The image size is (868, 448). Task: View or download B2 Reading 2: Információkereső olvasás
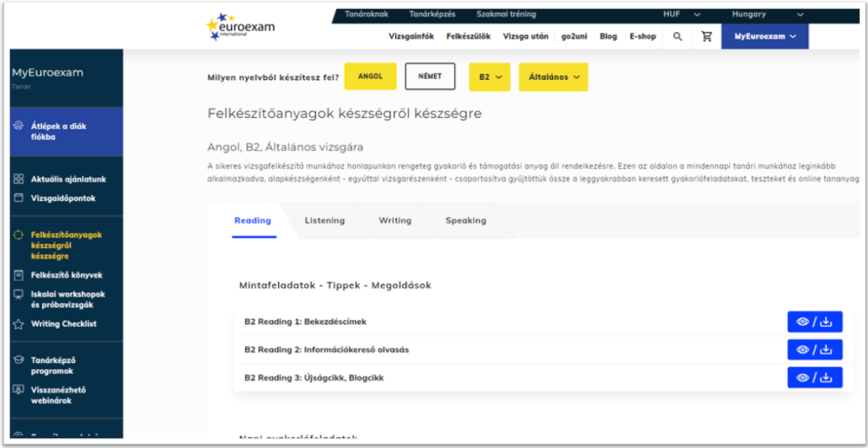(x=815, y=350)
